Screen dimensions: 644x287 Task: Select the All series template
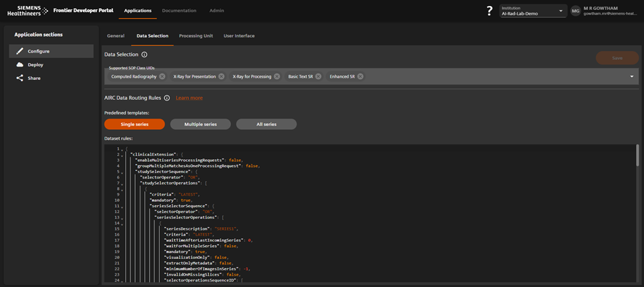point(266,125)
